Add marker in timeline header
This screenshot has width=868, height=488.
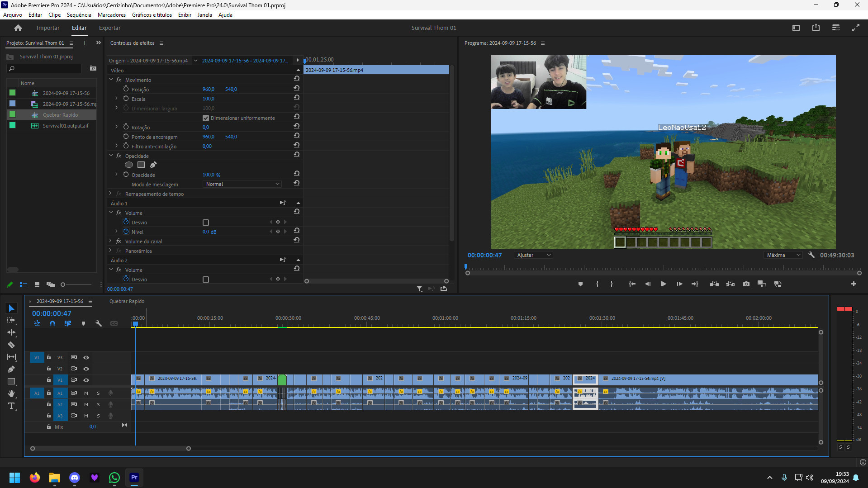click(x=83, y=323)
